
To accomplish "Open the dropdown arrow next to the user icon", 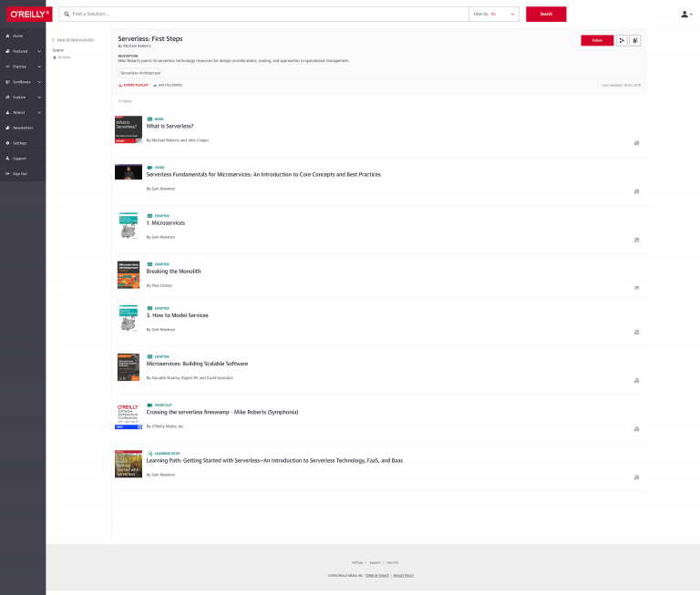I will point(692,15).
